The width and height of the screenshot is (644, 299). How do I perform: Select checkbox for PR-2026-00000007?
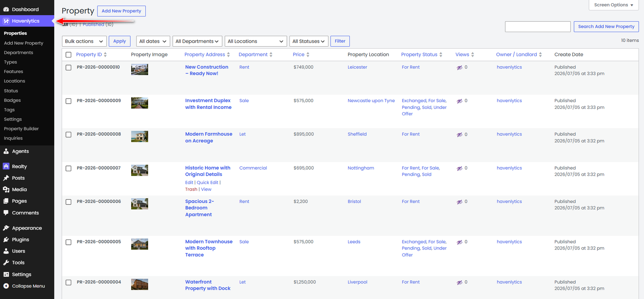click(68, 168)
